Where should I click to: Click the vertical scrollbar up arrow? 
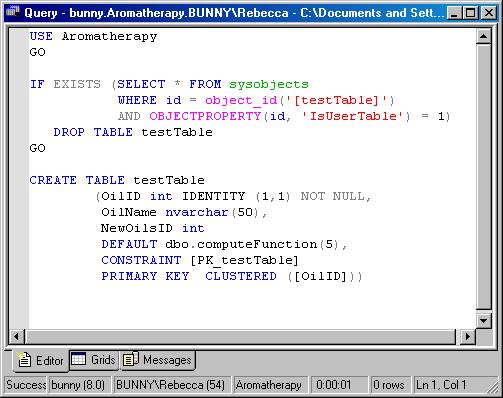[483, 37]
